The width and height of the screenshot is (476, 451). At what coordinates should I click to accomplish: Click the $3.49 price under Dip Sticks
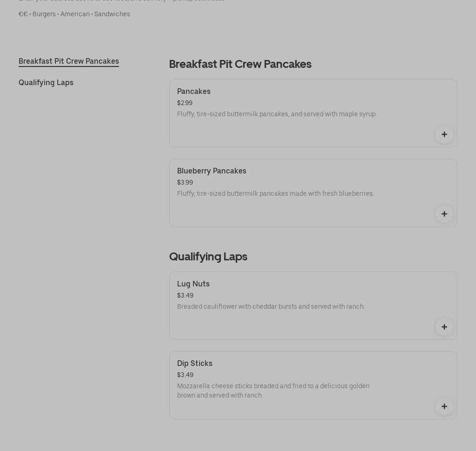[185, 375]
